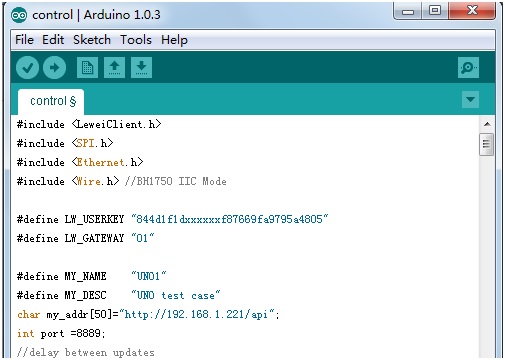Open a sketch using up-arrow icon

coord(114,68)
